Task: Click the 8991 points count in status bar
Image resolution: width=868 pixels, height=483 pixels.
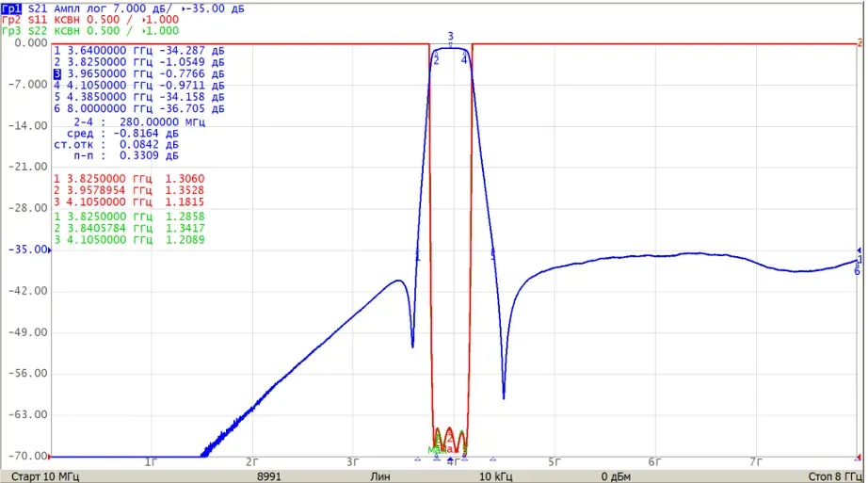Action: pyautogui.click(x=269, y=476)
